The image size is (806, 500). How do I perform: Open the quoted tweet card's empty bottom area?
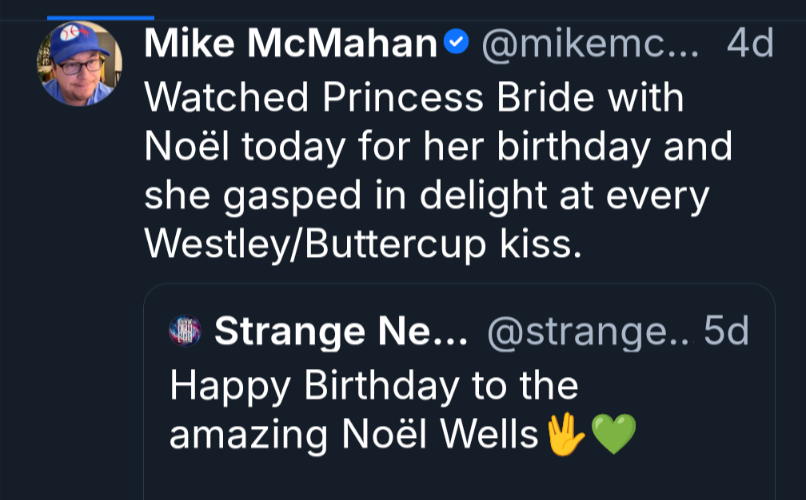(458, 480)
